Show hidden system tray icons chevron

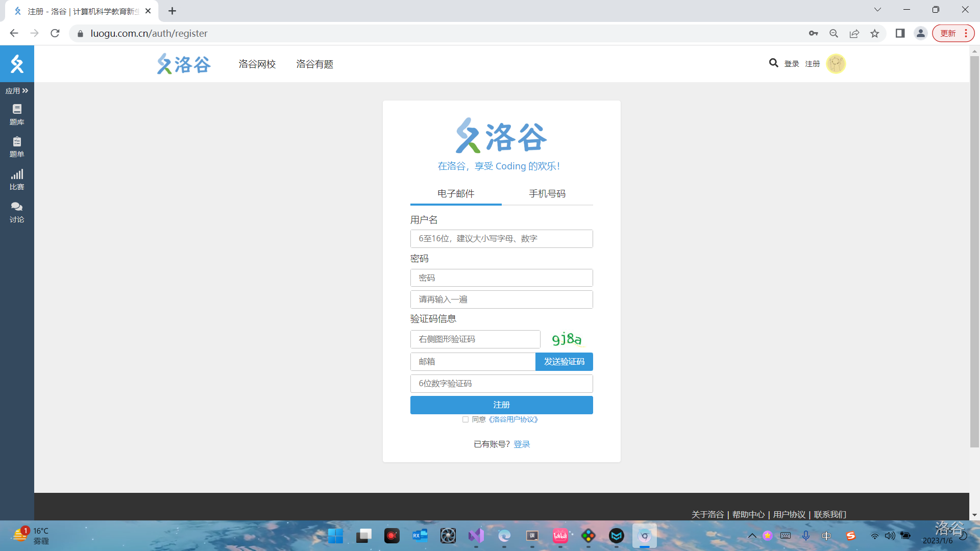pos(752,536)
